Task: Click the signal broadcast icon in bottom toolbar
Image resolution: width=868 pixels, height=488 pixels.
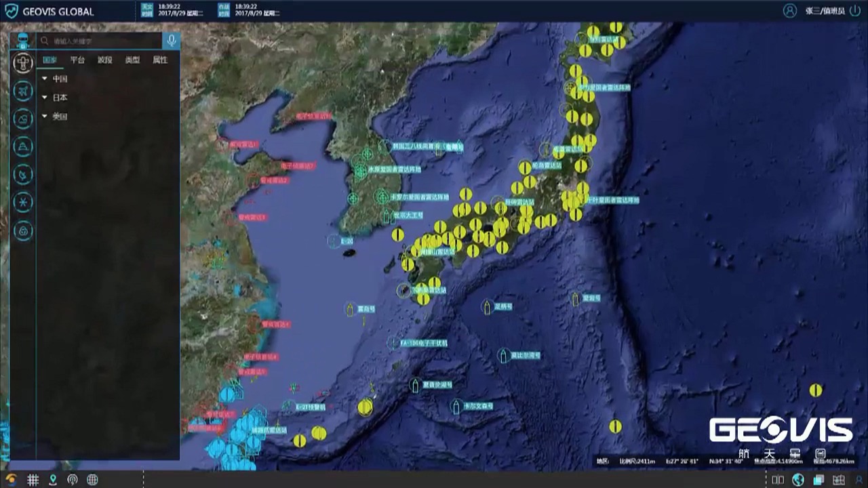Action: coord(73,480)
